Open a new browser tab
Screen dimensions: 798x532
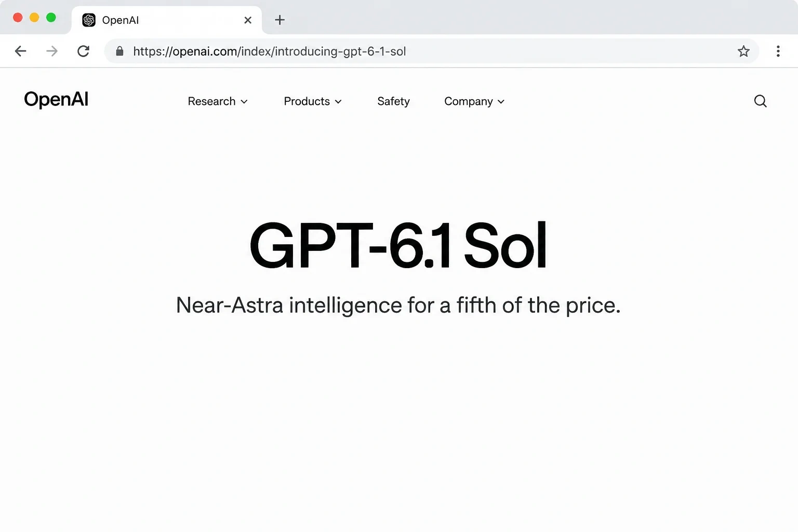pos(280,20)
